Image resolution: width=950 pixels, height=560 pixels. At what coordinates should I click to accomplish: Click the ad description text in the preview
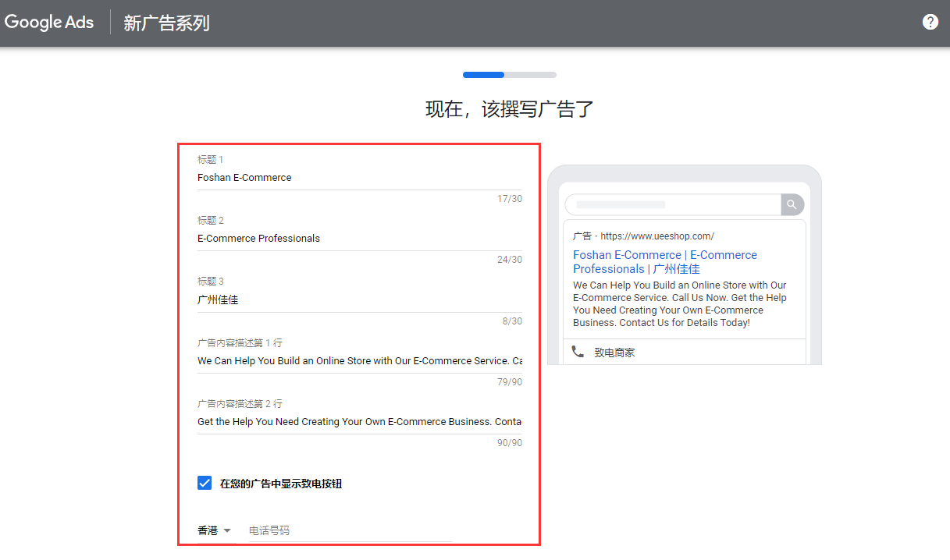point(679,304)
